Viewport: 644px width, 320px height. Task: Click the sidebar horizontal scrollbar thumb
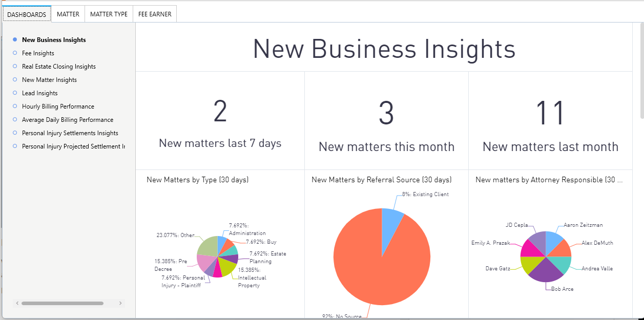click(x=63, y=303)
